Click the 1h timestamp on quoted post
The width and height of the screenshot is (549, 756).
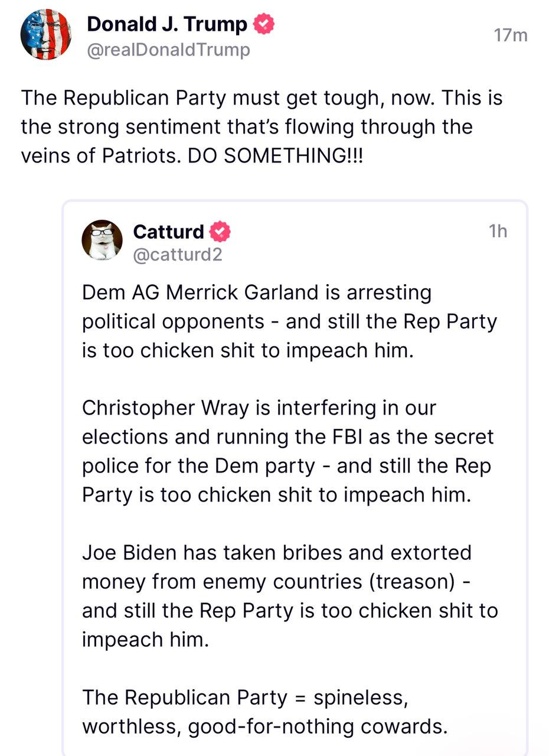(x=498, y=231)
